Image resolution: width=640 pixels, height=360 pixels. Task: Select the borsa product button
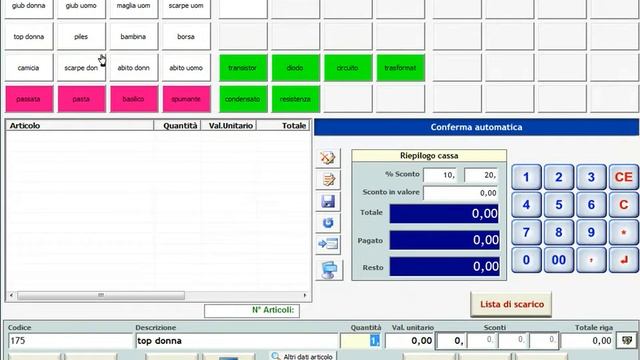(x=186, y=36)
